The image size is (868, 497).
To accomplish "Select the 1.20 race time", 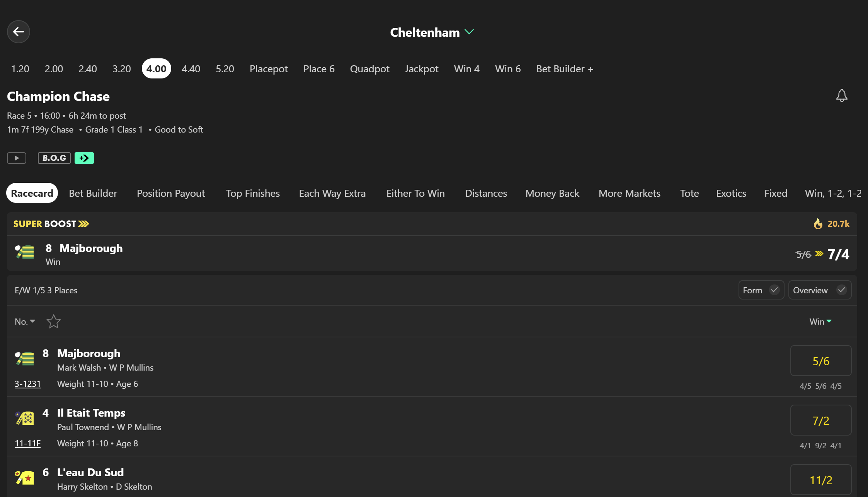I will tap(20, 69).
